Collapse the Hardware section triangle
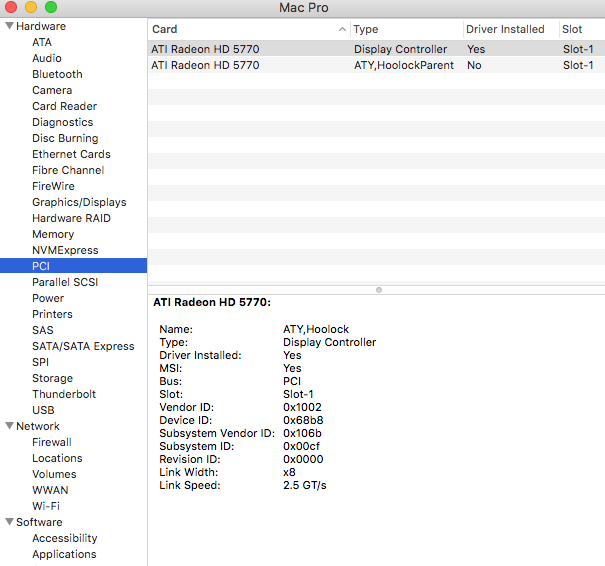Image resolution: width=605 pixels, height=566 pixels. [10, 26]
